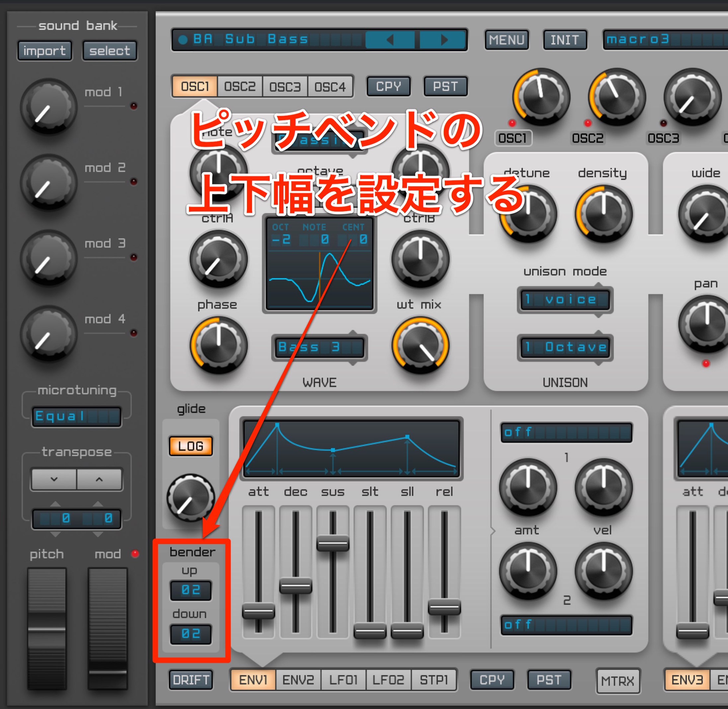Click the sound bank import button

pos(44,51)
